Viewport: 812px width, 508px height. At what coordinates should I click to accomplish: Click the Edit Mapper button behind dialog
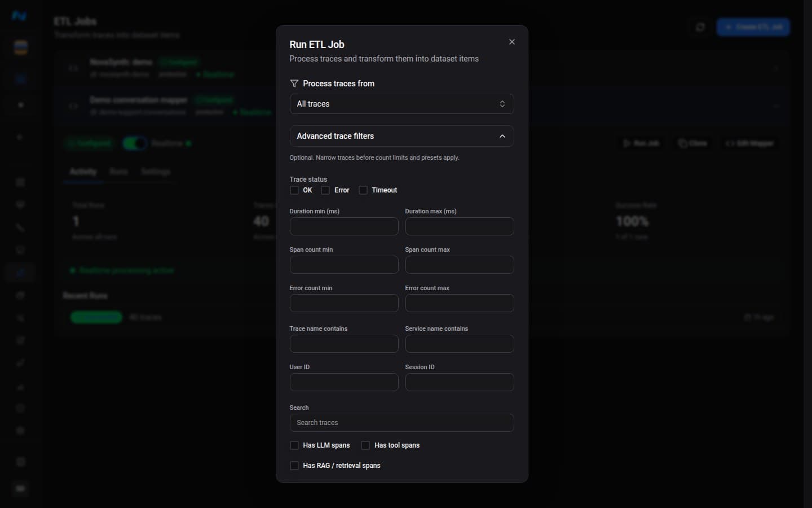(x=749, y=143)
